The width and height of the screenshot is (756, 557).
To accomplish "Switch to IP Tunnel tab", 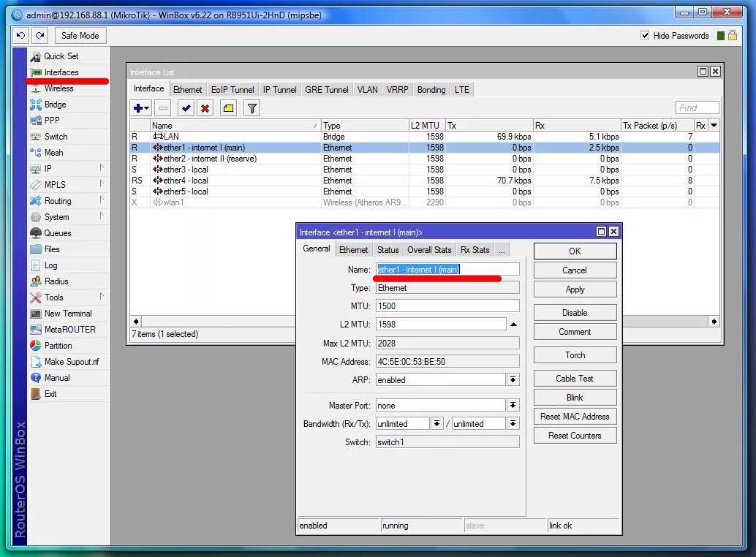I will [x=279, y=90].
